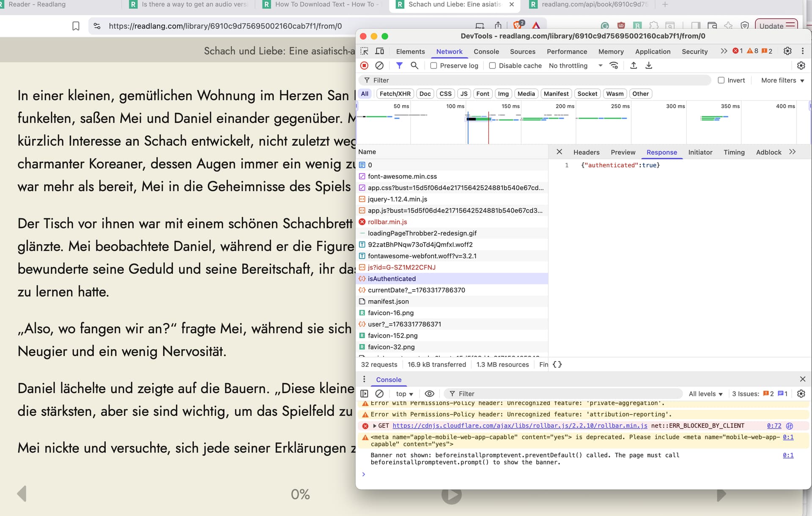Check the Disable cache option
This screenshot has width=812, height=516.
tap(492, 66)
